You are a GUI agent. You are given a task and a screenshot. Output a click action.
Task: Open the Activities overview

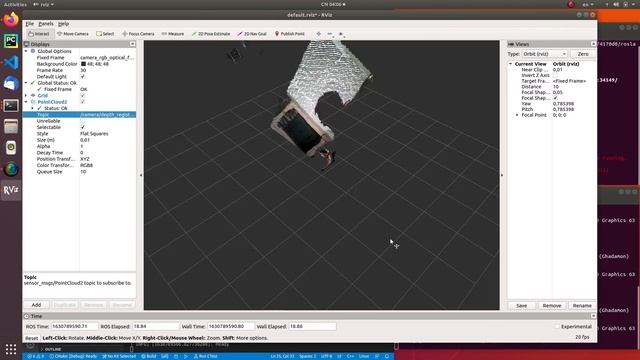click(15, 4)
